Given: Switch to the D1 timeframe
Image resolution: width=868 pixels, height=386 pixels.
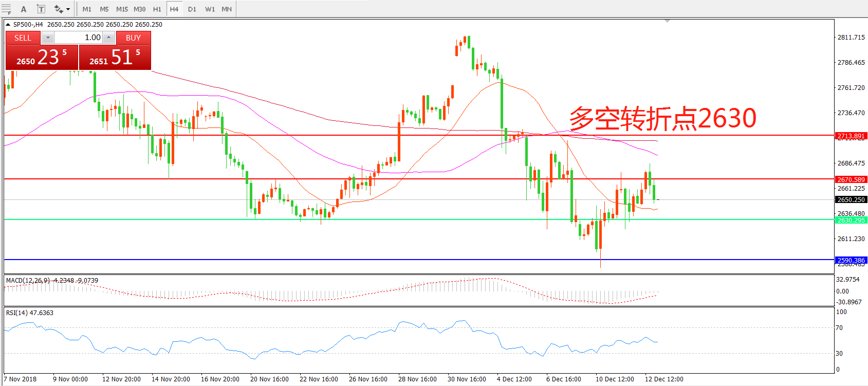Looking at the screenshot, I should [x=192, y=9].
